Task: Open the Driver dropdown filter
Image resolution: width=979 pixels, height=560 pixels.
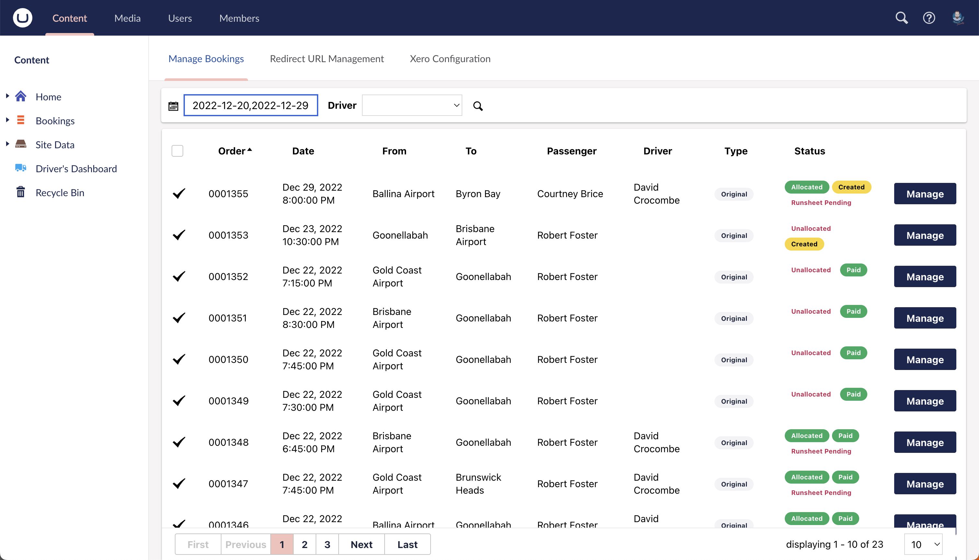Action: [x=411, y=106]
